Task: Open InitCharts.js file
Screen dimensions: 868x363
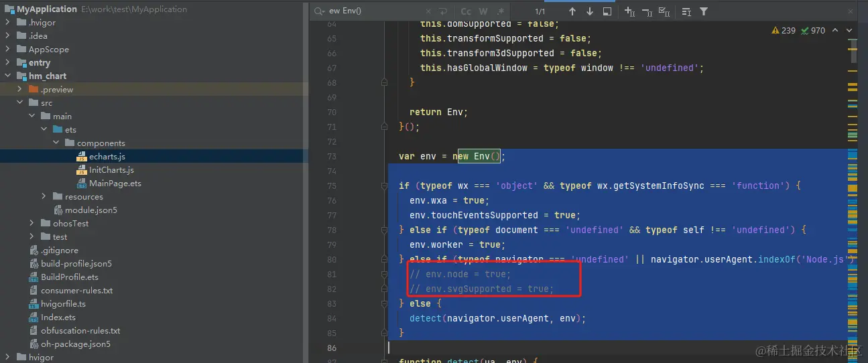Action: (x=111, y=170)
